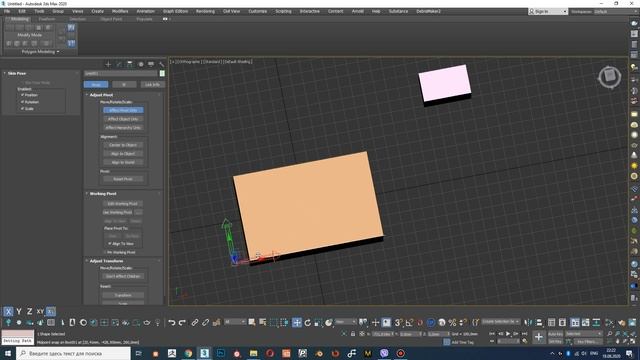Open the Selected key filter dropdown
Viewport: 640px width, 360px height.
(584, 334)
